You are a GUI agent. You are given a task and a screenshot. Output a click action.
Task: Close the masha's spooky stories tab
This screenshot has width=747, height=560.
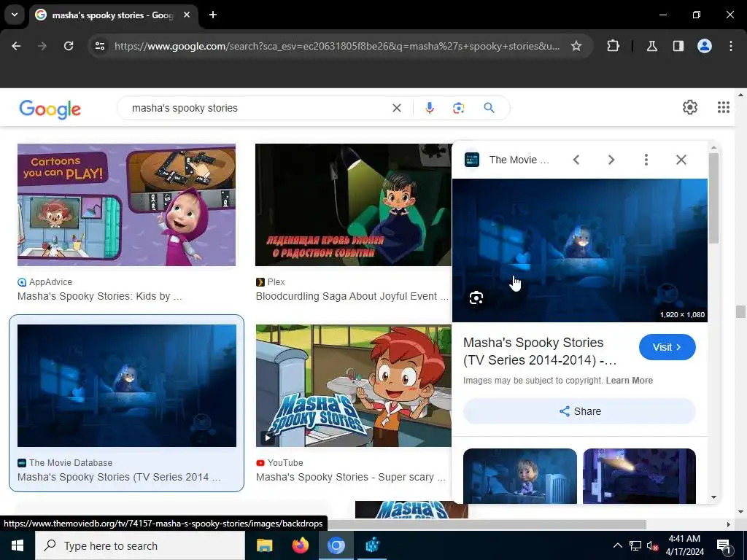click(187, 15)
